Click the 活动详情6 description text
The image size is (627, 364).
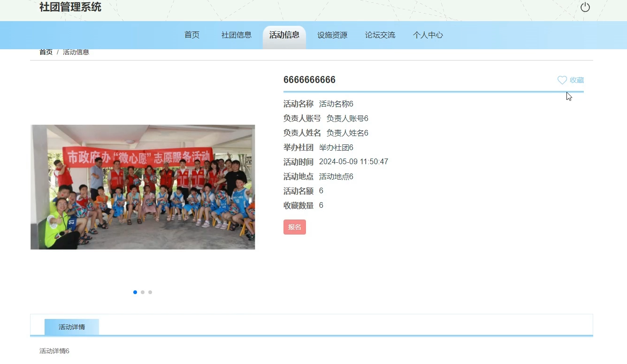pos(54,351)
